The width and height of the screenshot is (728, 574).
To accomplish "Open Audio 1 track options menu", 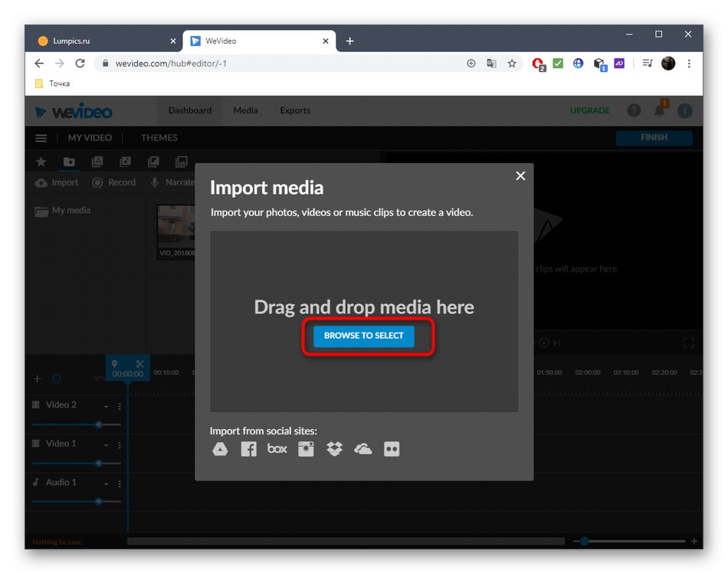I will [x=120, y=484].
